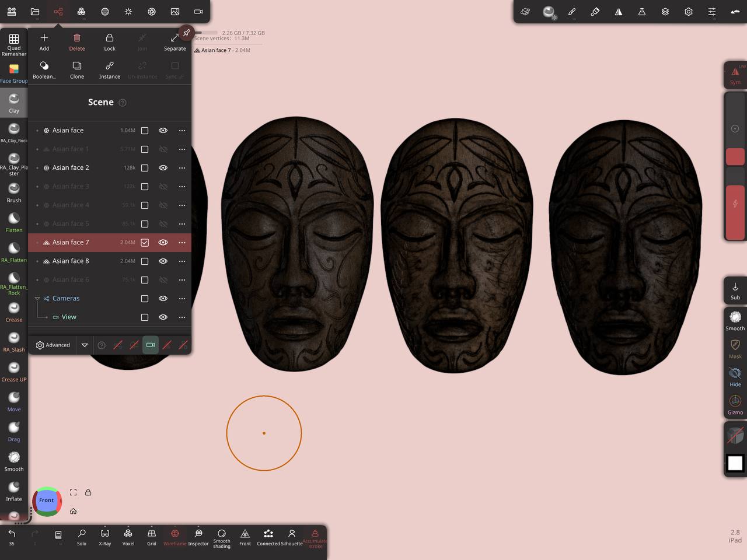Hide Asian face 2 via eye icon

pyautogui.click(x=163, y=168)
